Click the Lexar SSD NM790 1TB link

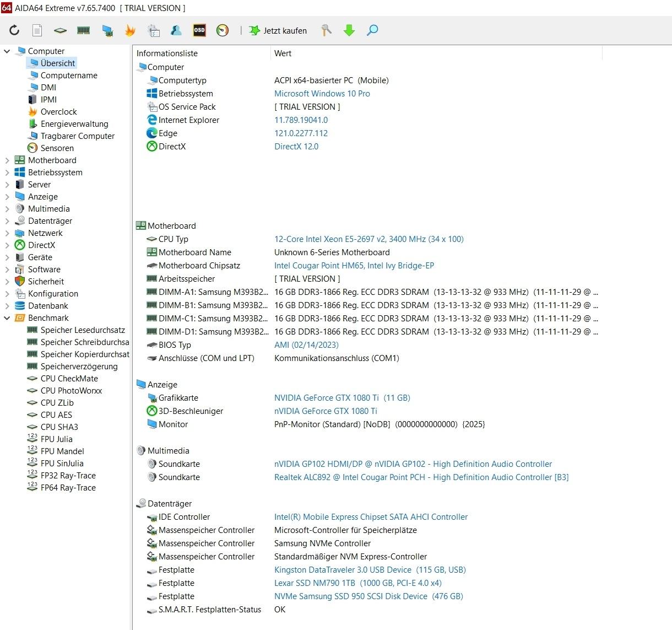click(358, 583)
